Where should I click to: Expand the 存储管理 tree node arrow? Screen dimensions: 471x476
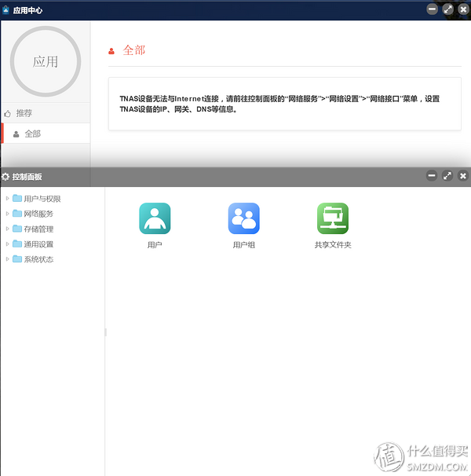pyautogui.click(x=7, y=229)
